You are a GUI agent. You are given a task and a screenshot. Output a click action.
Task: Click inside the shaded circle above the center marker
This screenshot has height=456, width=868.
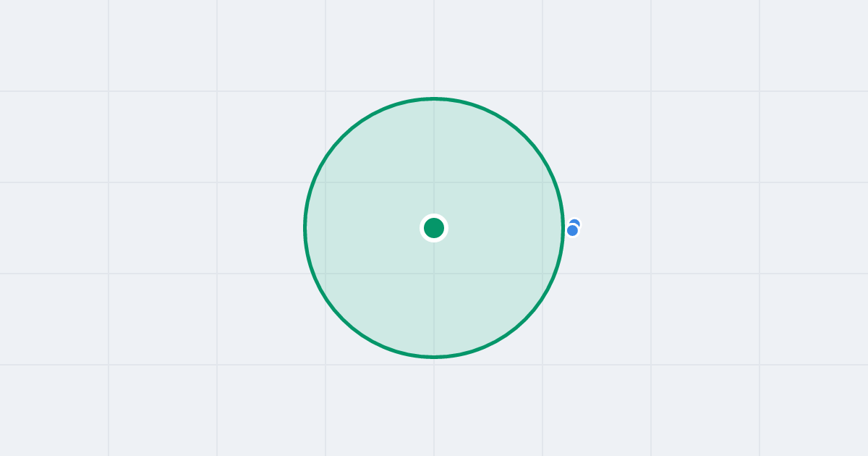pyautogui.click(x=434, y=159)
